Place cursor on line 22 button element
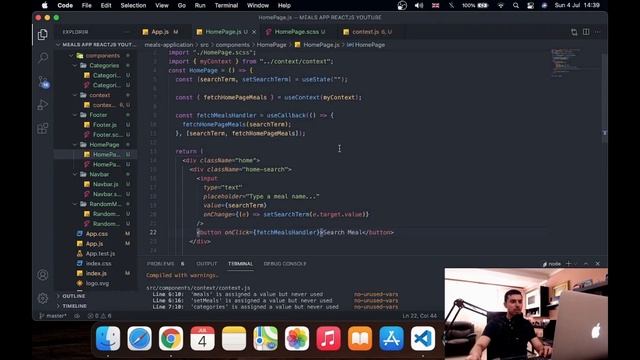The height and width of the screenshot is (360, 640). 295,232
